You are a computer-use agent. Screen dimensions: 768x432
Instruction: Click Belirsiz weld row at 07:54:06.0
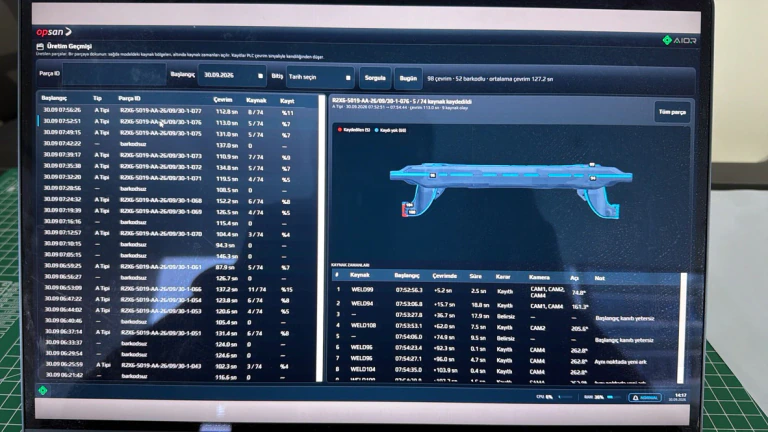pyautogui.click(x=504, y=338)
